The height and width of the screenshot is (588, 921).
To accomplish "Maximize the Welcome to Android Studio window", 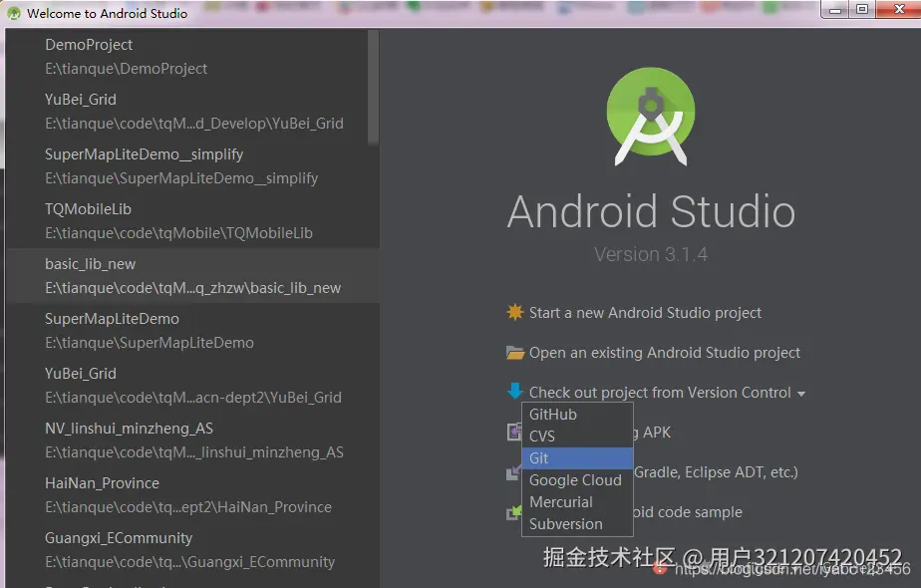I will pos(861,10).
